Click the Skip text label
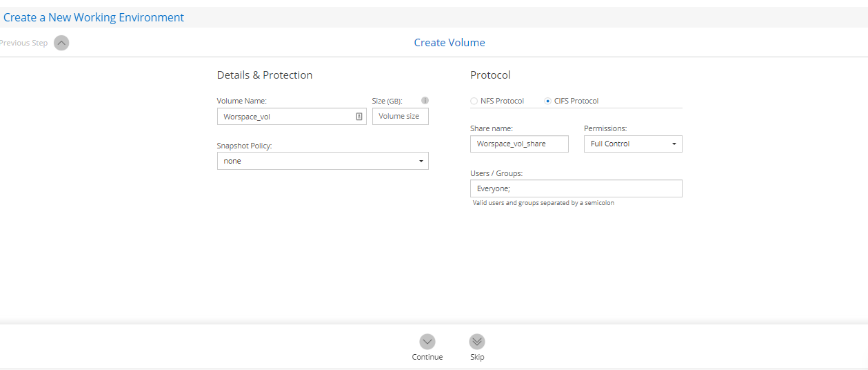This screenshot has width=868, height=370. tap(477, 357)
